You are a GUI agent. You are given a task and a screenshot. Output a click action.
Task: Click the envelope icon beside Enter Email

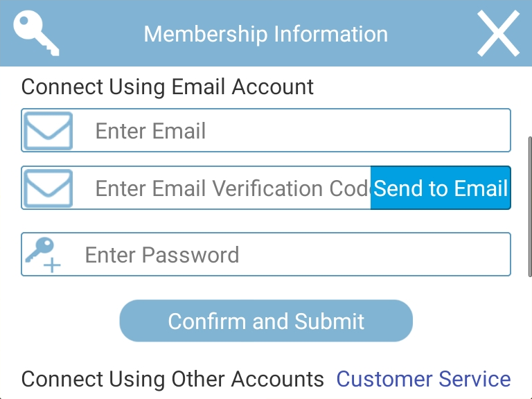click(48, 131)
